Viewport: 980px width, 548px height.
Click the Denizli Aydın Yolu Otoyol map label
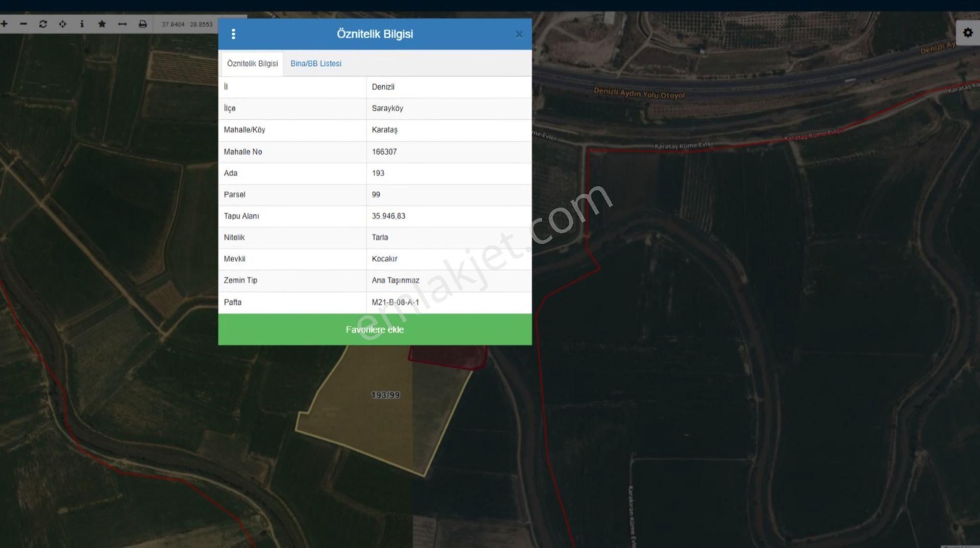point(639,93)
